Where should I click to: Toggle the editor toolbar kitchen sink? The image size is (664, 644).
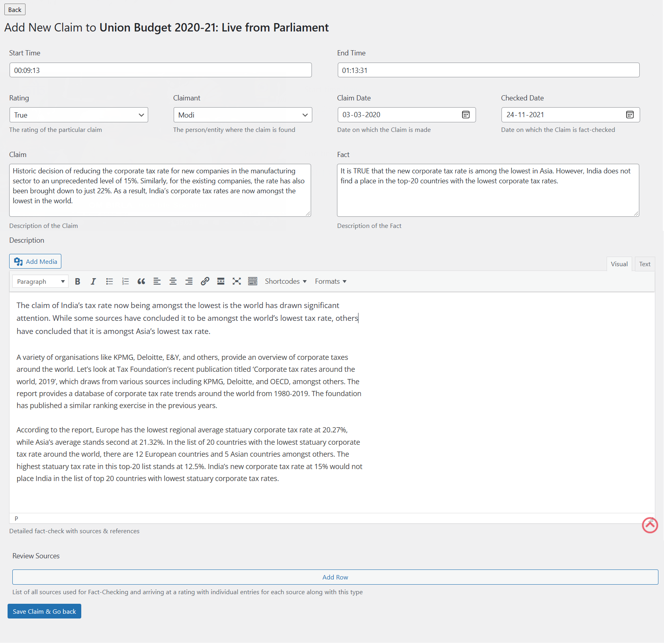tap(253, 281)
